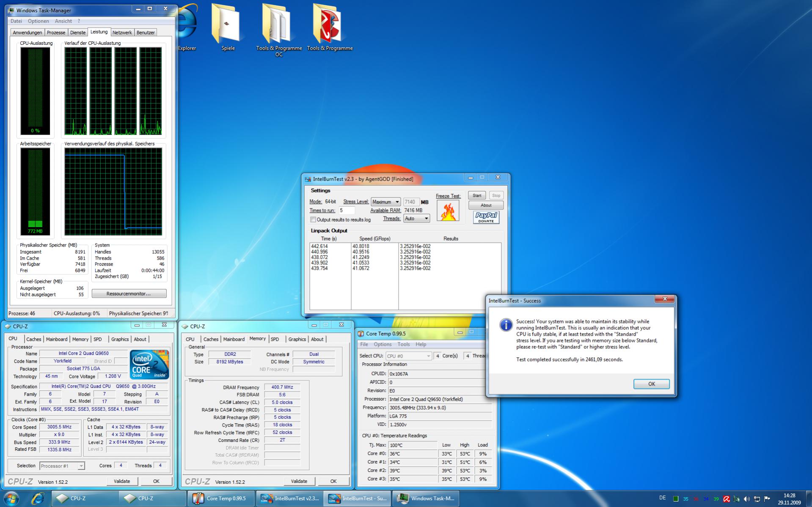Click the Intel Core 2 Quad logo in CPU-Z
This screenshot has height=507, width=812.
tap(149, 364)
